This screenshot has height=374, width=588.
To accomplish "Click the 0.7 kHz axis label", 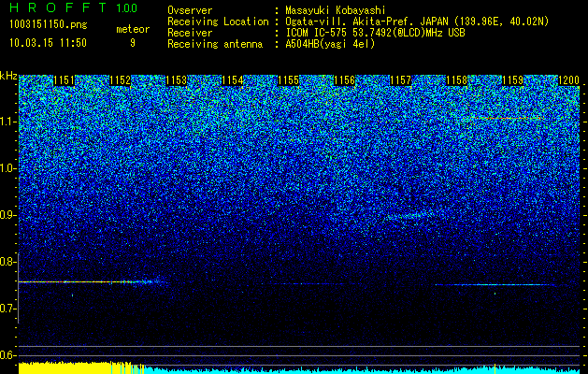I will 7,309.
